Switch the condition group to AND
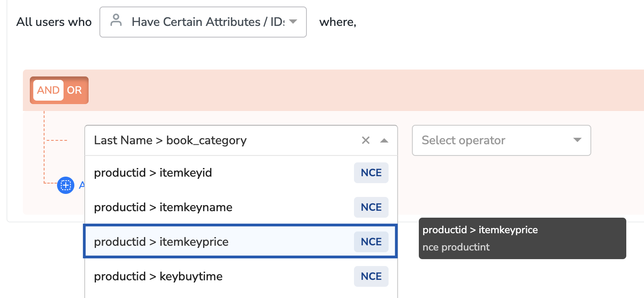 pos(48,90)
